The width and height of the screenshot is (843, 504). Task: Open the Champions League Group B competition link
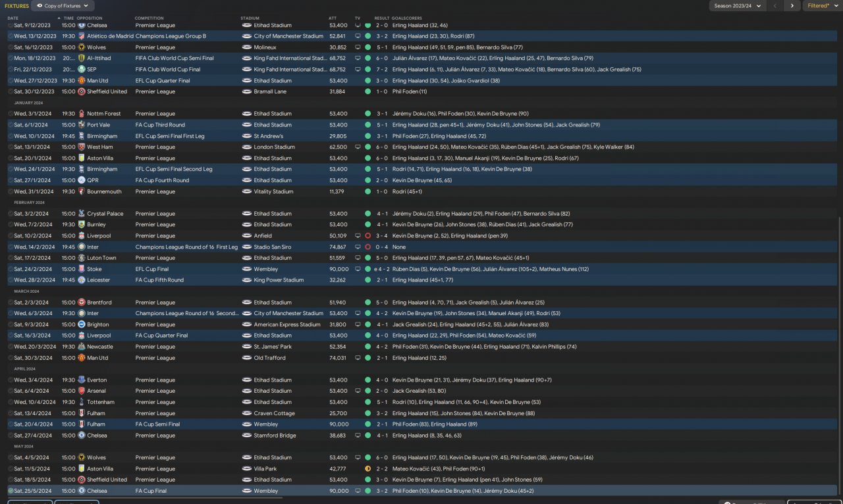(x=171, y=36)
